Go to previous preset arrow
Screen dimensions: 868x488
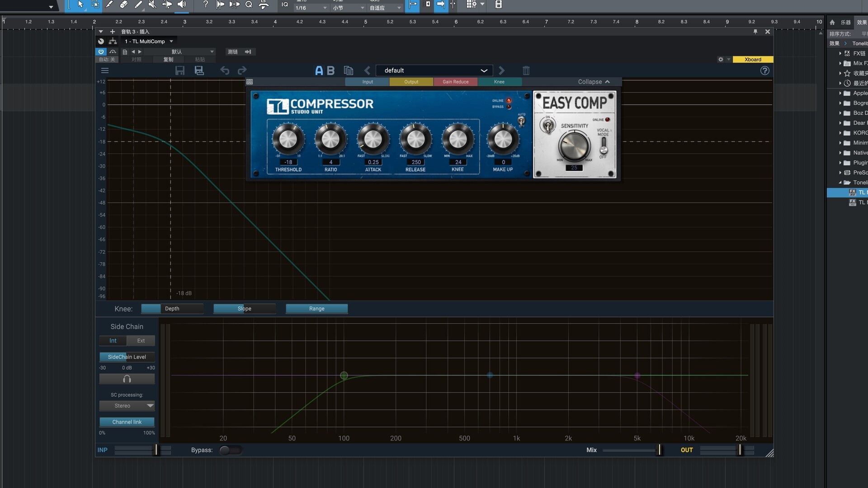(367, 70)
